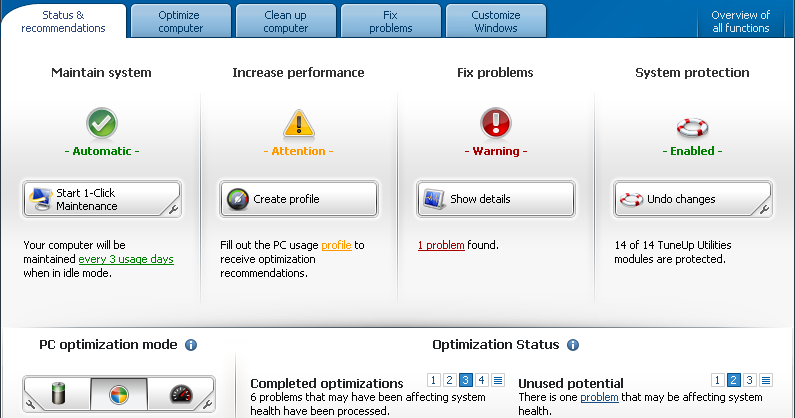The height and width of the screenshot is (418, 795).
Task: Click the green Automatic checkmark icon
Action: tap(102, 123)
